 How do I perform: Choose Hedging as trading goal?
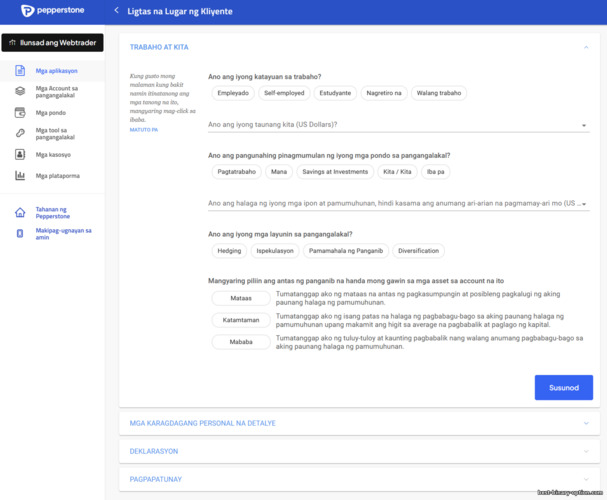(229, 251)
